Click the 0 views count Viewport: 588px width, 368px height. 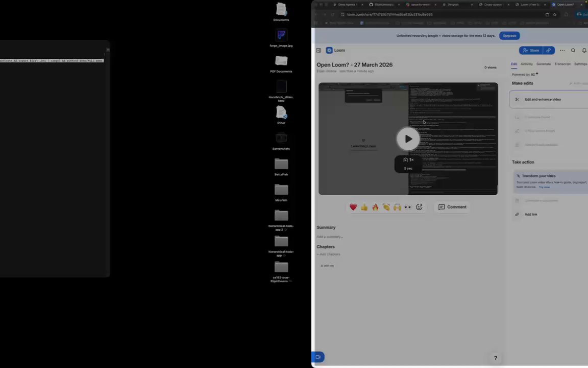pyautogui.click(x=490, y=67)
